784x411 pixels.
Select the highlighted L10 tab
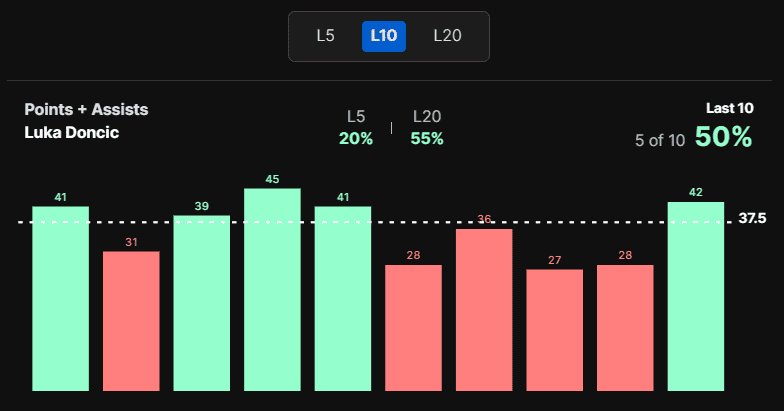tap(384, 36)
